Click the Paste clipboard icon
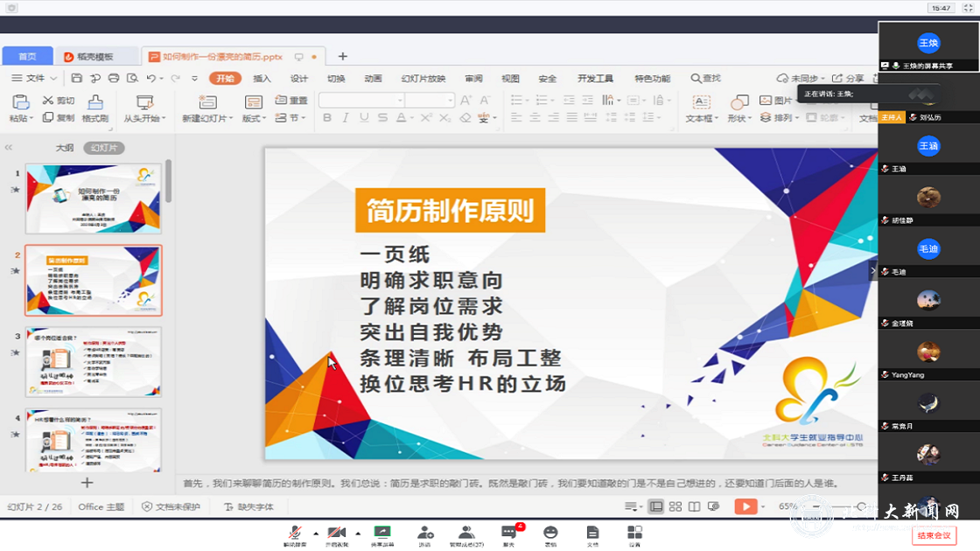Image resolution: width=980 pixels, height=551 pixels. tap(21, 102)
